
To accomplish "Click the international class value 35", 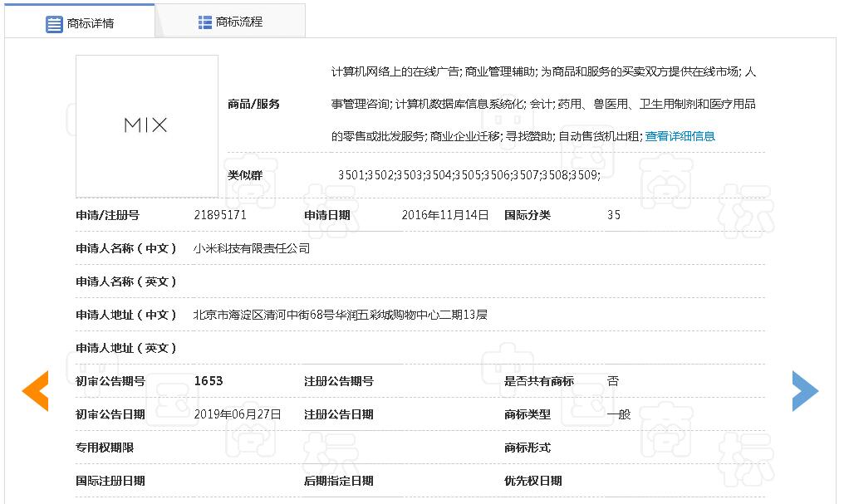I will 613,215.
